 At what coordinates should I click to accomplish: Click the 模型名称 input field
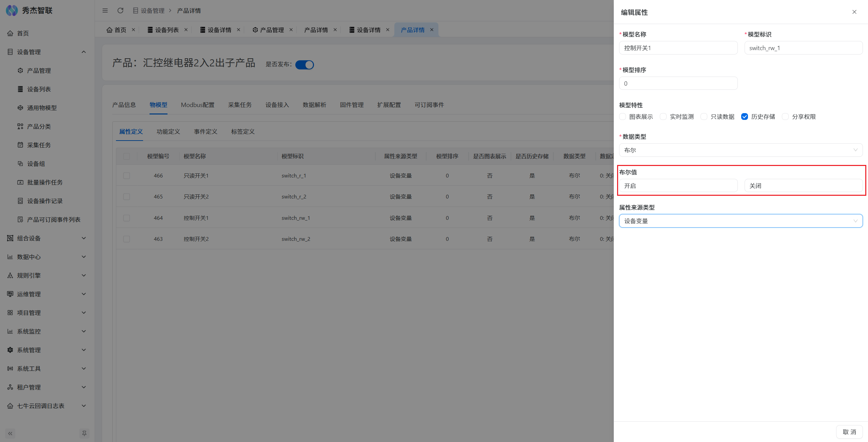point(678,48)
